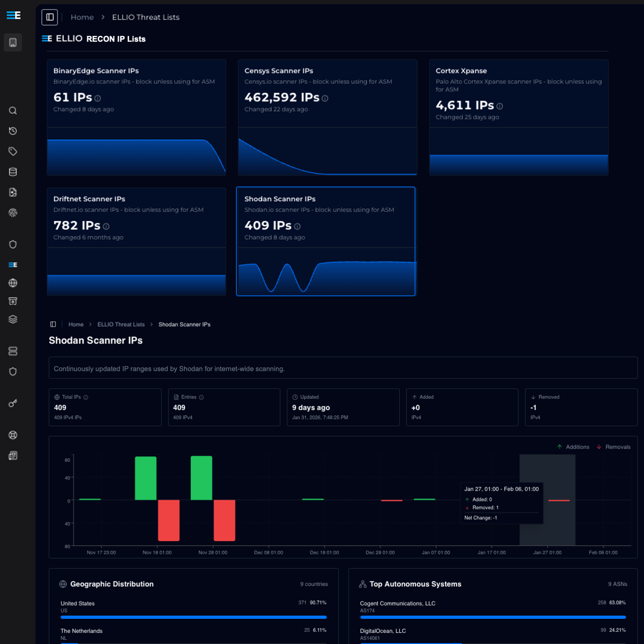Viewport: 644px width, 644px height.
Task: Open the database cylinder icon in sidebar
Action: coord(13,172)
